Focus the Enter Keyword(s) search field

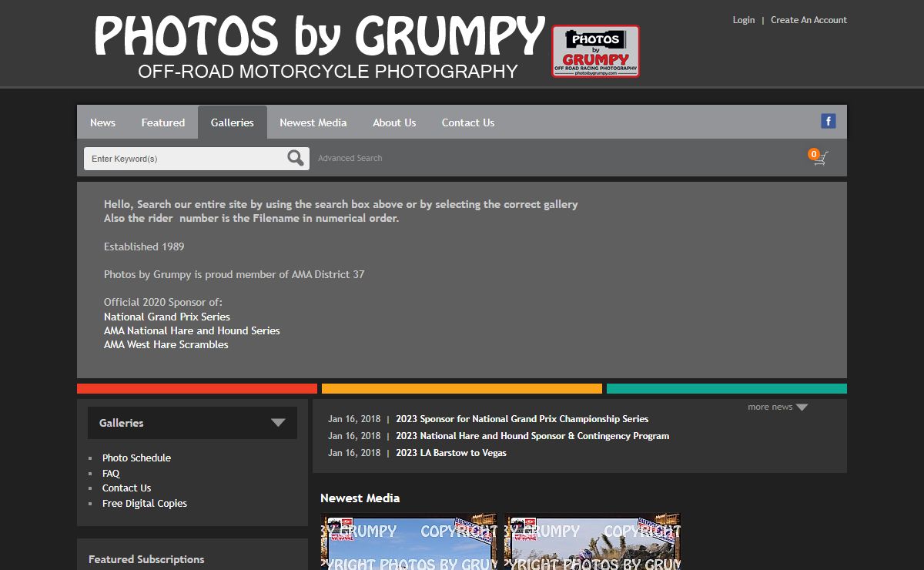point(185,159)
